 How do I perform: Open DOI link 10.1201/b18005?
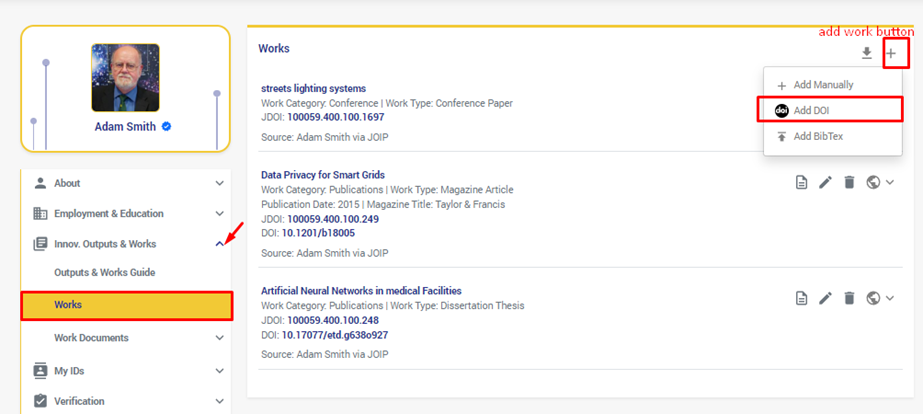point(320,233)
